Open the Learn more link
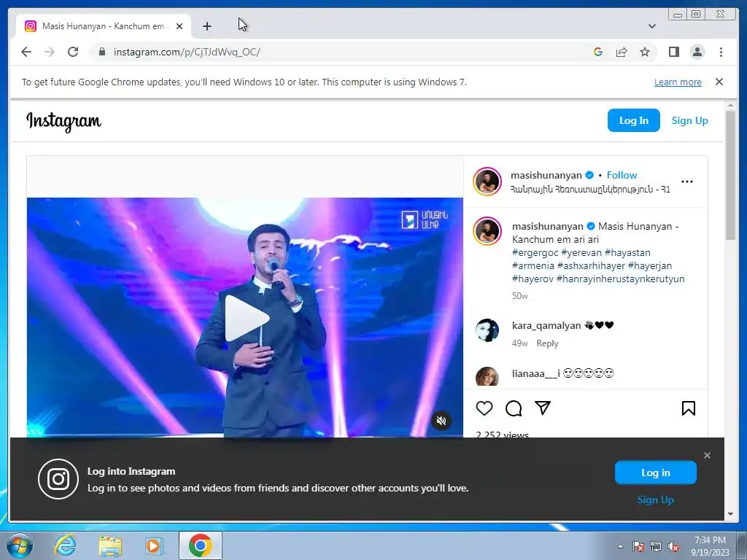 coord(678,82)
